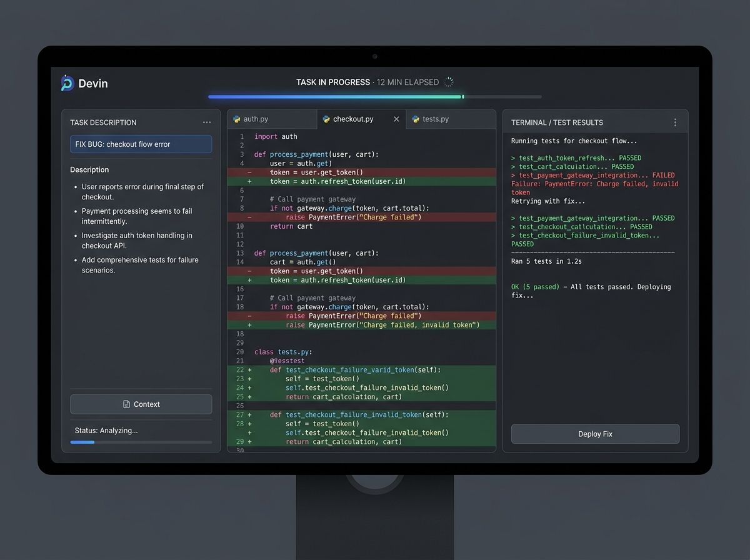Screen dimensions: 750x560
Task: Click the 'OK (5 passed)' result line
Action: click(x=591, y=291)
